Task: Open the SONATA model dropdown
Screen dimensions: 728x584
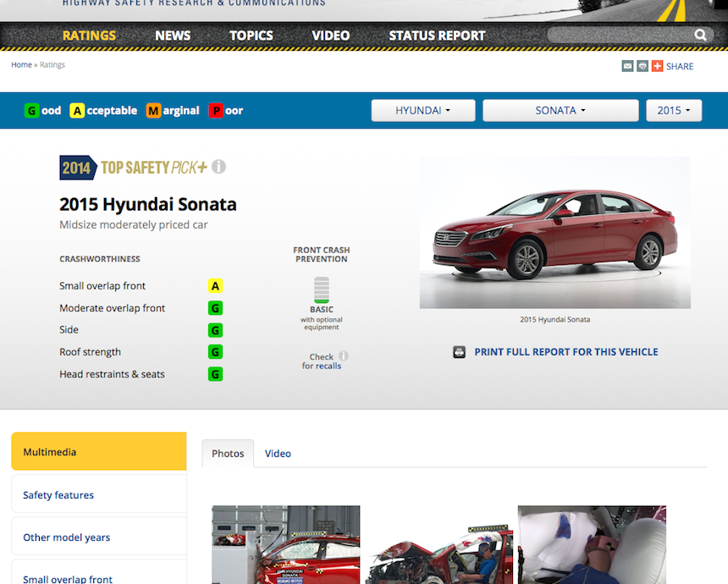Action: tap(560, 111)
